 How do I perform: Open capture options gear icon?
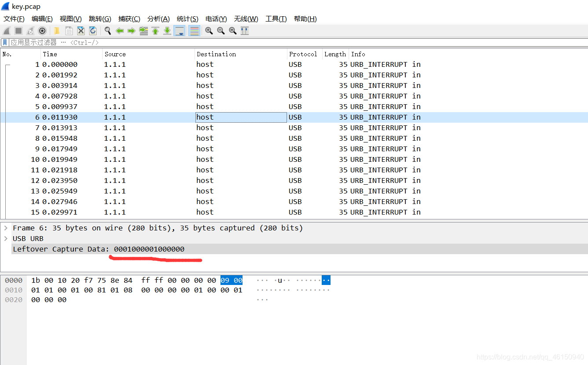[x=42, y=31]
